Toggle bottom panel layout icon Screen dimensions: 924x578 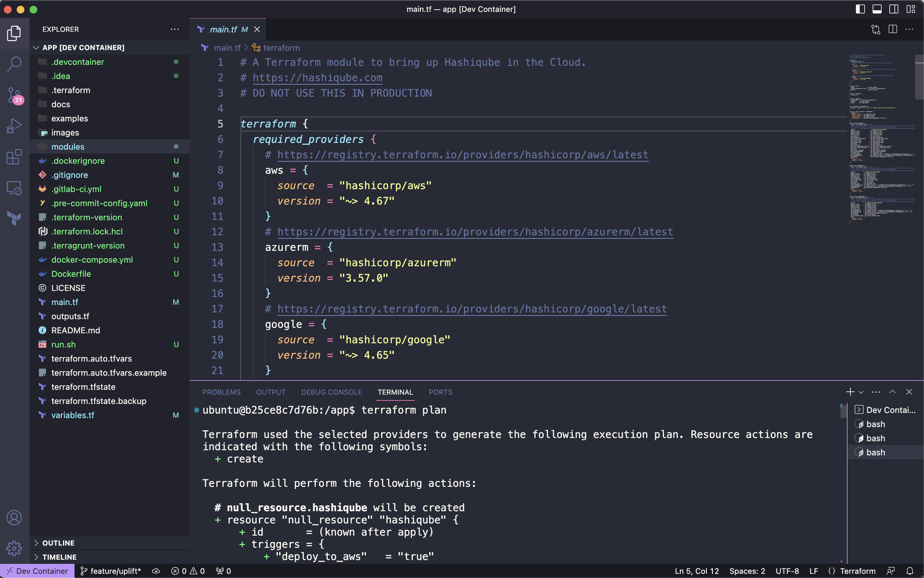(x=877, y=9)
